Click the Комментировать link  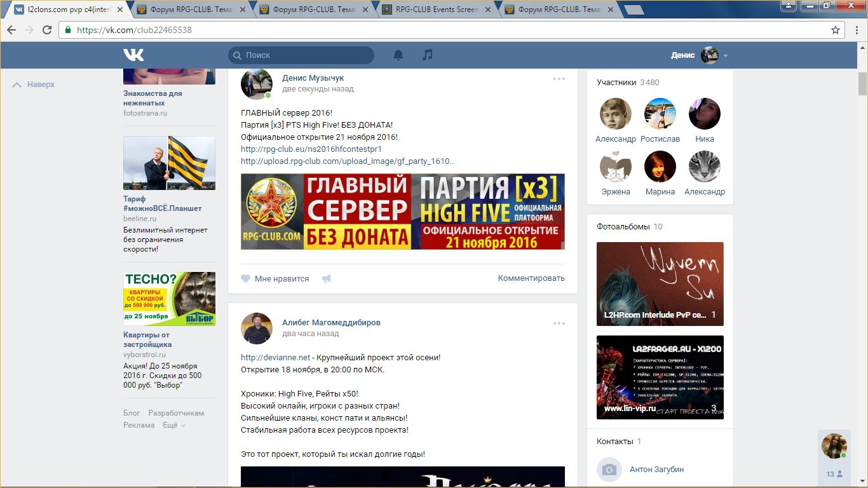click(531, 278)
